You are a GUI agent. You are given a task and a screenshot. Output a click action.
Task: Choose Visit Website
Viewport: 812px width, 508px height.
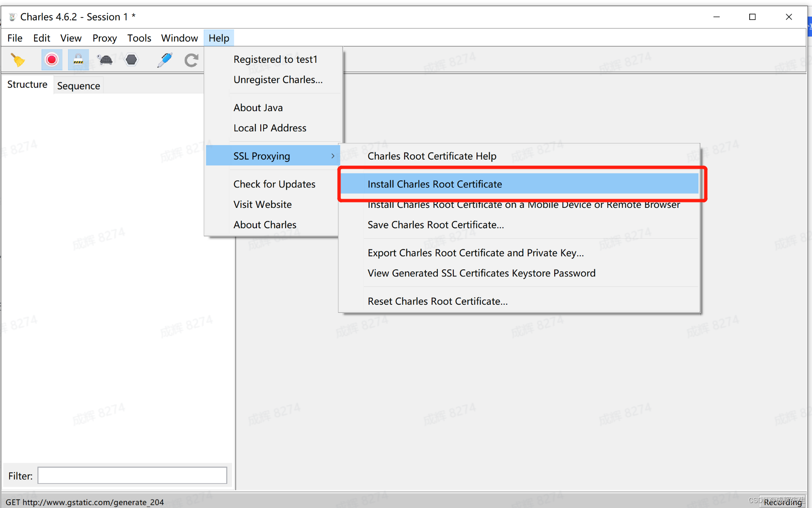click(x=273, y=205)
